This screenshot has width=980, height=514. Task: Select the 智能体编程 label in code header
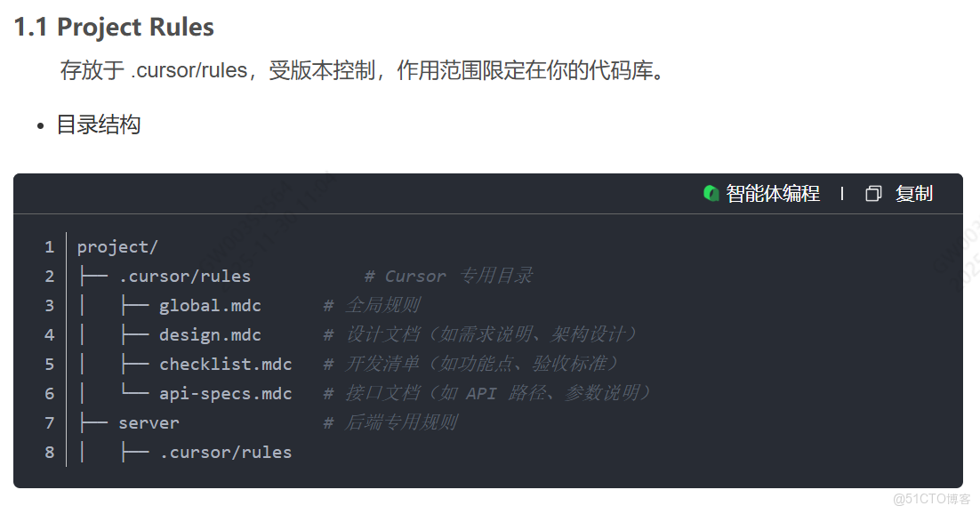point(772,193)
